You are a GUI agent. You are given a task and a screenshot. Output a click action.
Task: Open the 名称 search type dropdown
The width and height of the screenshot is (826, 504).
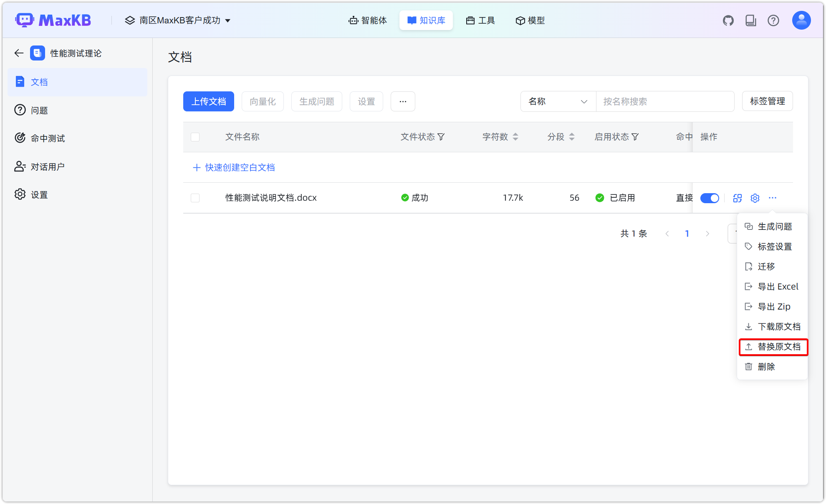point(558,101)
